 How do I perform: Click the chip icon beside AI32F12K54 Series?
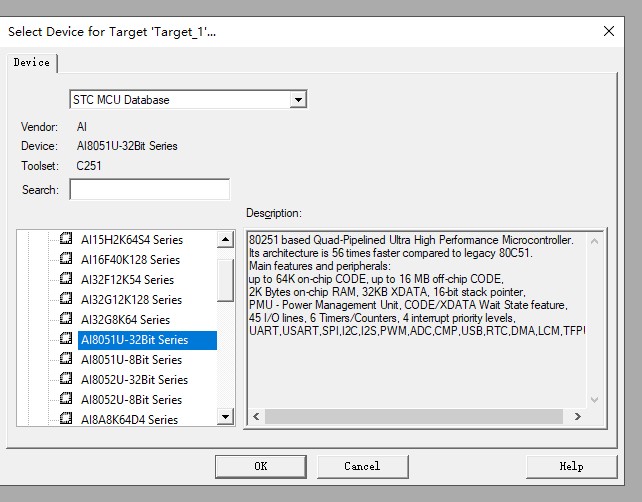click(66, 278)
